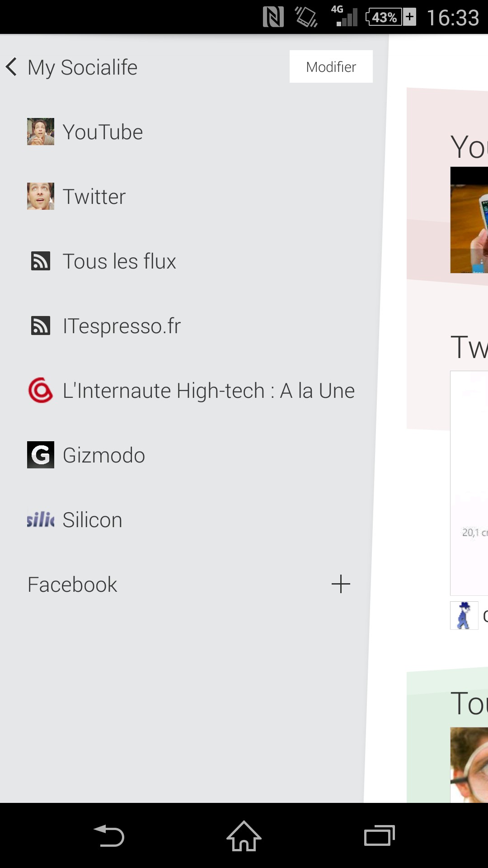Tap the RSS icon beside ITespresso.fr
This screenshot has width=488, height=868.
[41, 325]
